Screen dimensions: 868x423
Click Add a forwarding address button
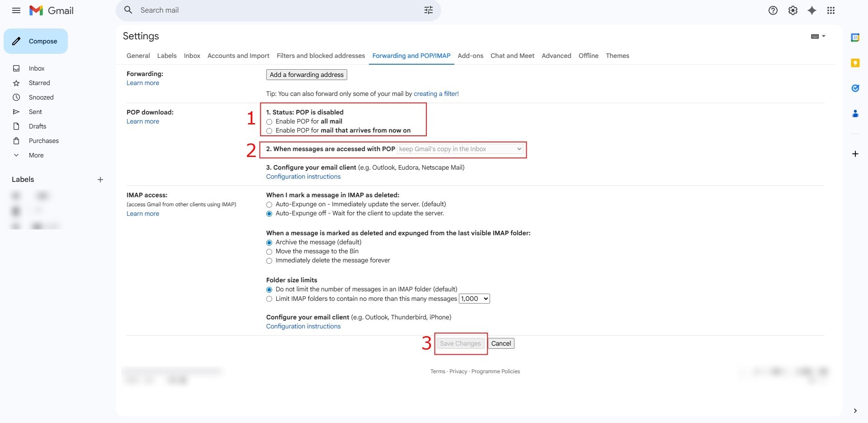tap(307, 75)
